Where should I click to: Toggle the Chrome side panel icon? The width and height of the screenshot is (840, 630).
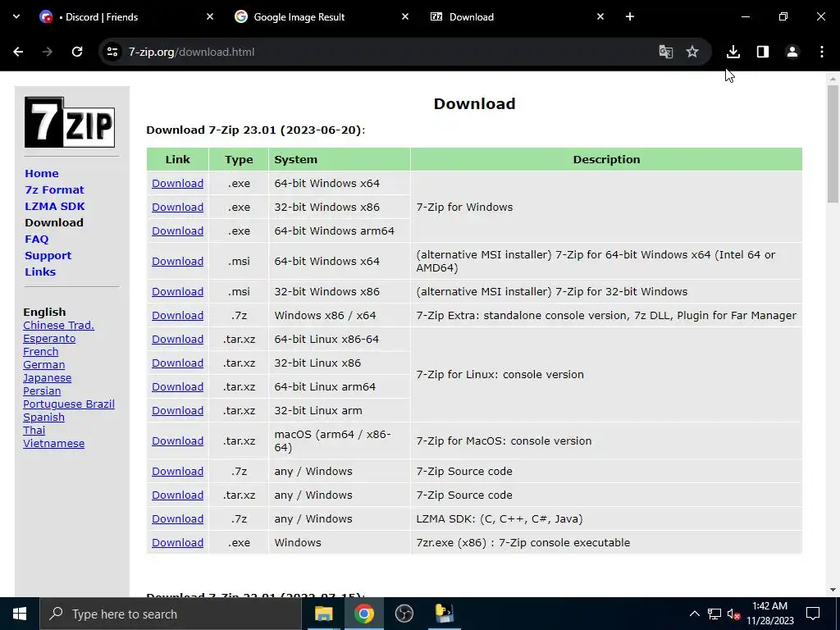pos(762,52)
